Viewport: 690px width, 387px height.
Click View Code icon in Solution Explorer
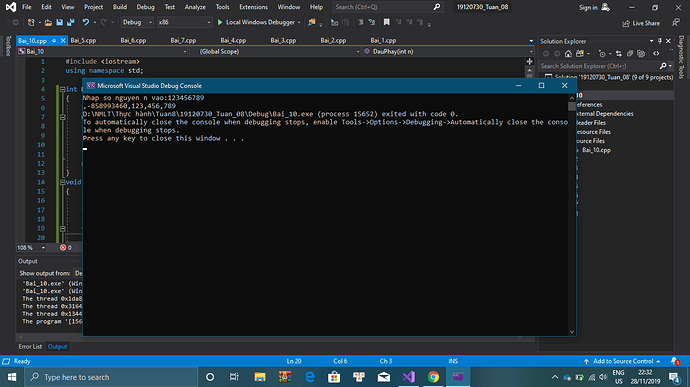click(656, 54)
